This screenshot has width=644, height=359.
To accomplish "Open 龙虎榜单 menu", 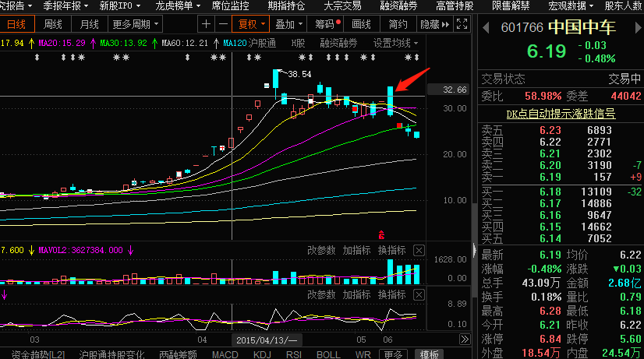I will [178, 5].
